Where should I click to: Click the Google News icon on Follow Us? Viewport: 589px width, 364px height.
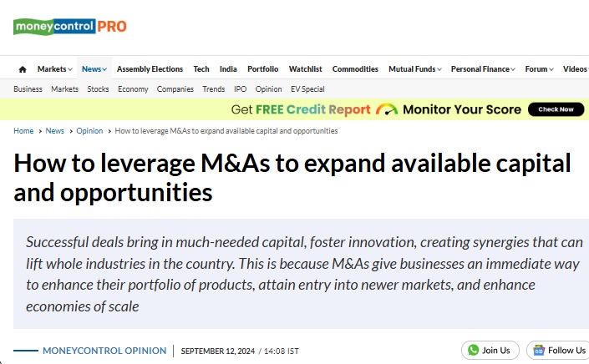coord(539,350)
